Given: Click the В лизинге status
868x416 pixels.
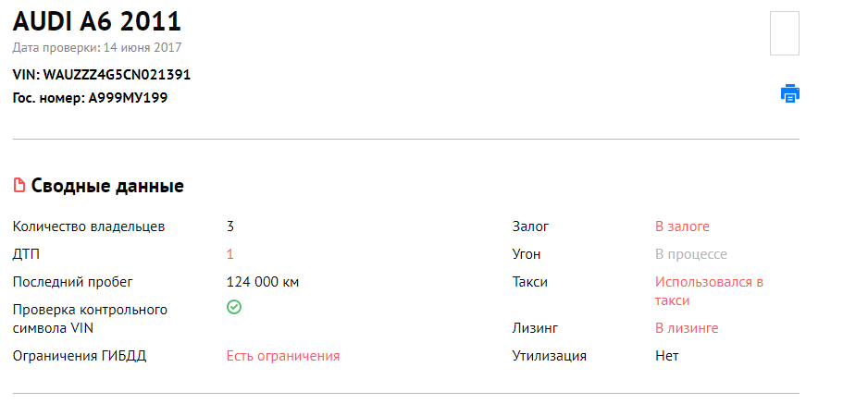Looking at the screenshot, I should click(x=687, y=328).
